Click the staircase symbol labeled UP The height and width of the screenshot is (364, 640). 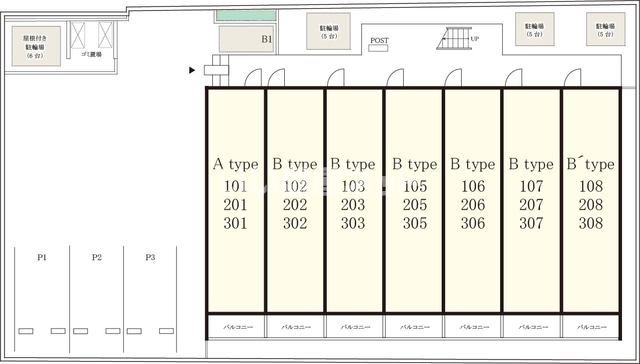pyautogui.click(x=454, y=39)
